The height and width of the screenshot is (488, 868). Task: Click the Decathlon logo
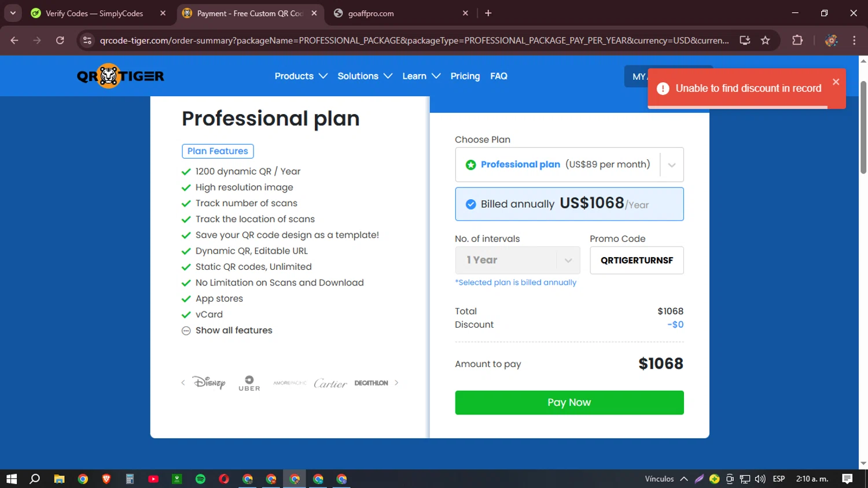(x=371, y=383)
